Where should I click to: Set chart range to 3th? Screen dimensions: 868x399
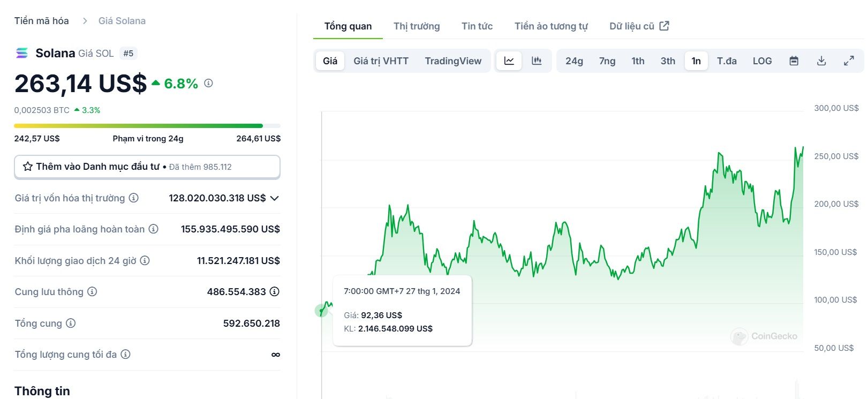tap(668, 61)
